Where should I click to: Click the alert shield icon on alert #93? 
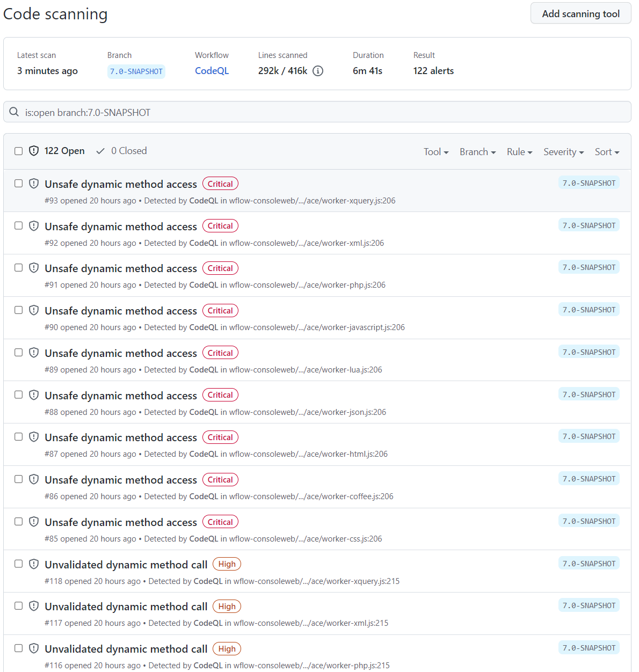tap(34, 183)
